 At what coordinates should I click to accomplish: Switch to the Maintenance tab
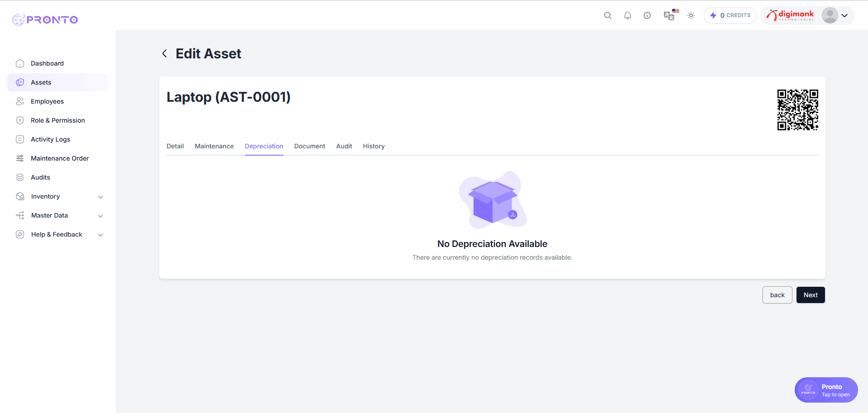tap(214, 146)
